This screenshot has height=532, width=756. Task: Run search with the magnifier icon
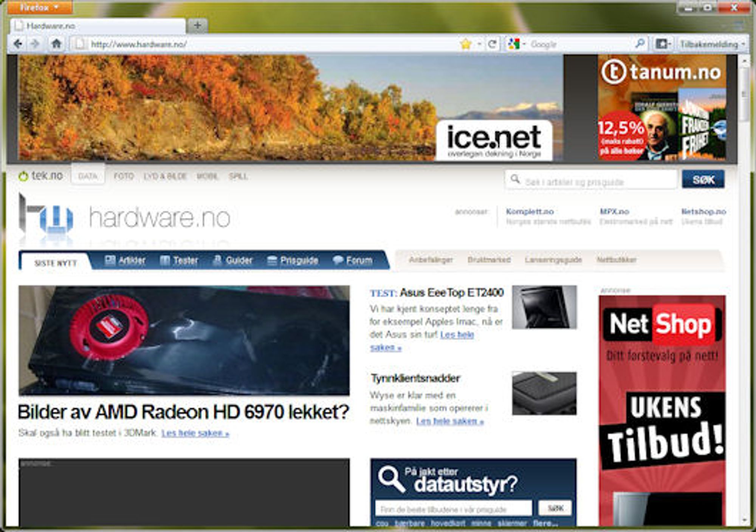(x=640, y=44)
